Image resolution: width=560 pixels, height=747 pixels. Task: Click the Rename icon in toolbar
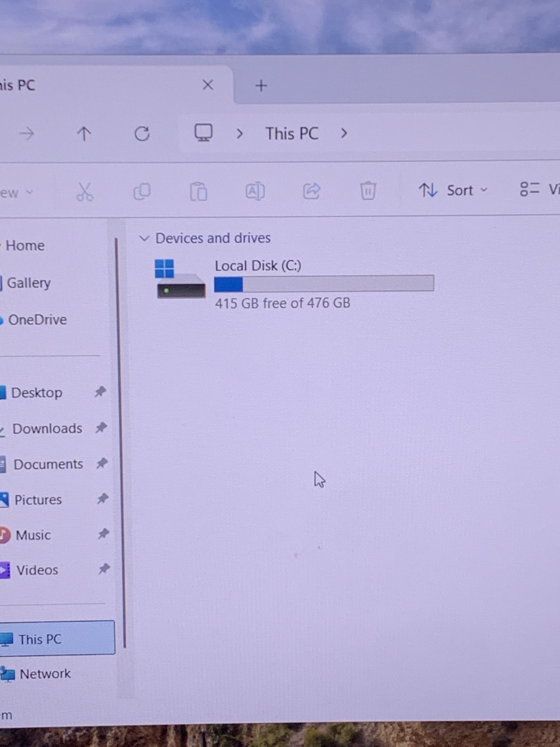[x=255, y=191]
